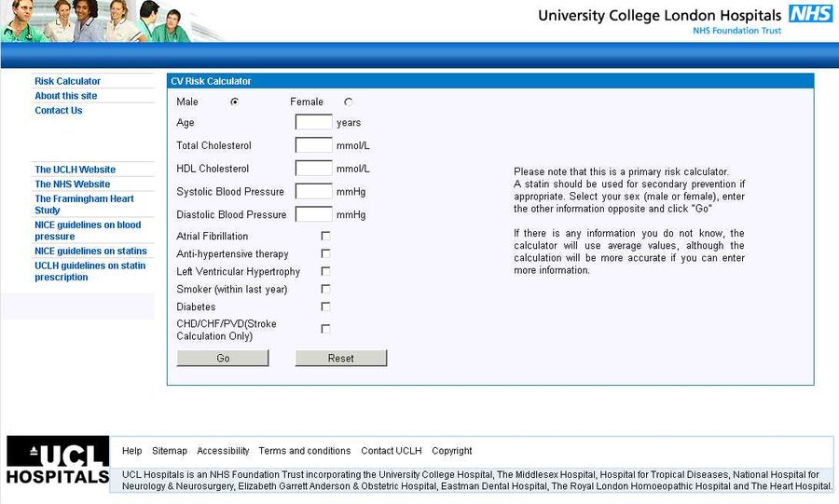Screen dimensions: 839x504
Task: Click the CV Risk Calculator panel title
Action: tap(211, 81)
